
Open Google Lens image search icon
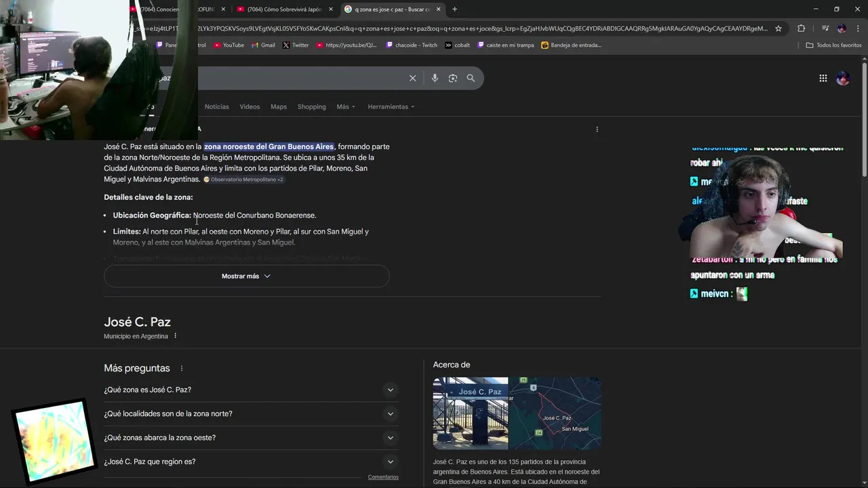click(452, 78)
